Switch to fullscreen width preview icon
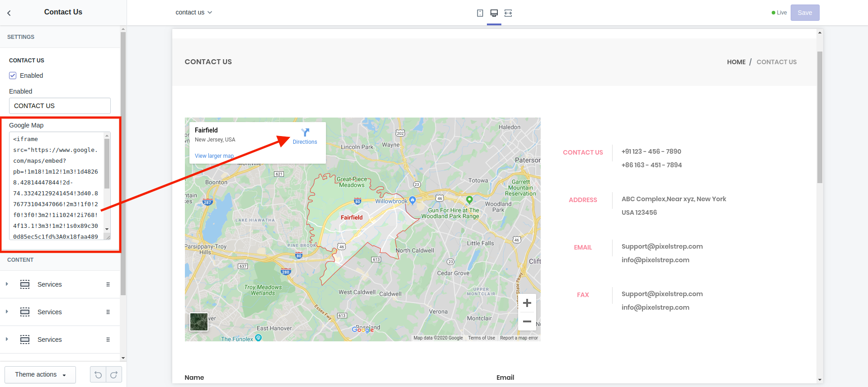 click(x=508, y=13)
